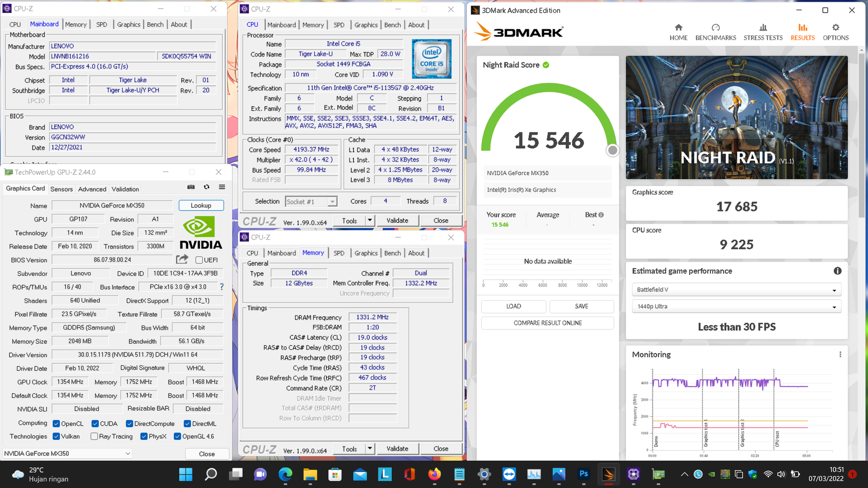The height and width of the screenshot is (488, 868).
Task: Click the info icon beside Best score
Action: point(601,215)
